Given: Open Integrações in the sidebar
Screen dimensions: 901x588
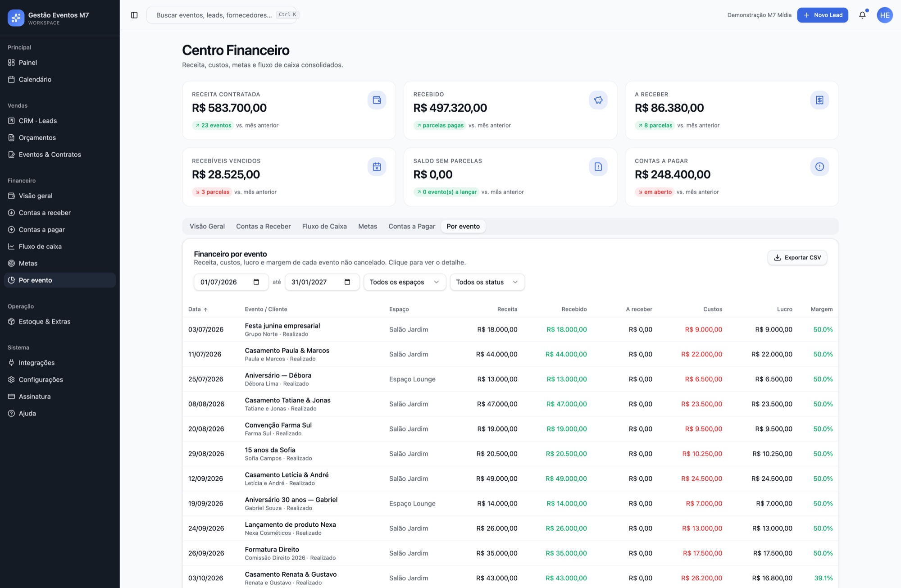Looking at the screenshot, I should (x=60, y=363).
